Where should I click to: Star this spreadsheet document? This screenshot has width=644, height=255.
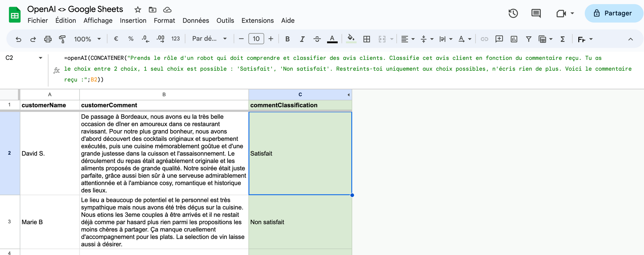(x=138, y=10)
